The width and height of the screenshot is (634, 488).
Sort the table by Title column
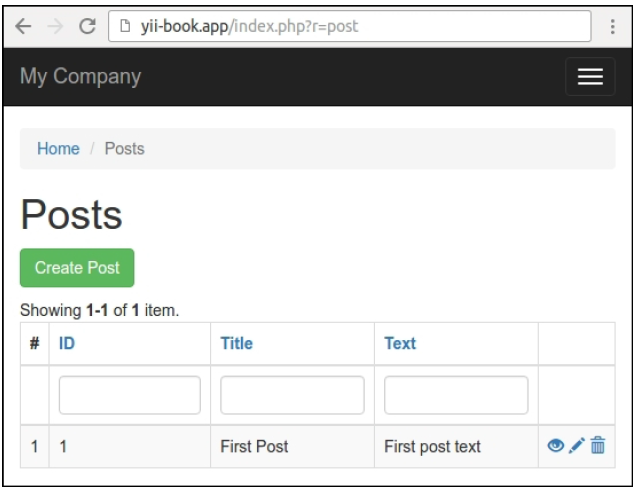[x=236, y=343]
